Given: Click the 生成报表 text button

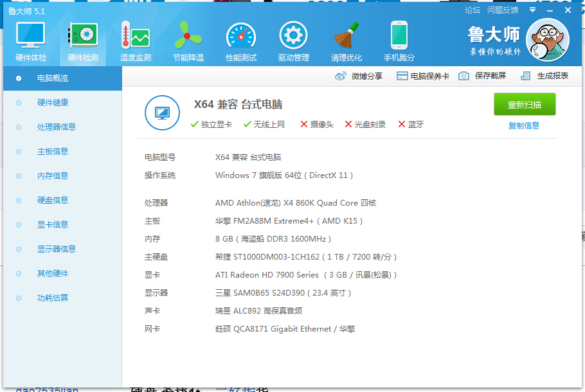Looking at the screenshot, I should point(553,76).
